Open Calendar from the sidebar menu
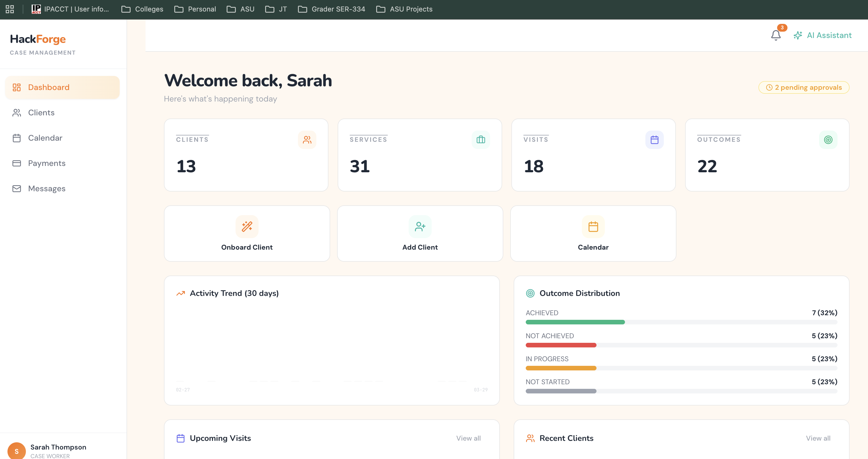This screenshot has height=459, width=868. [x=45, y=138]
